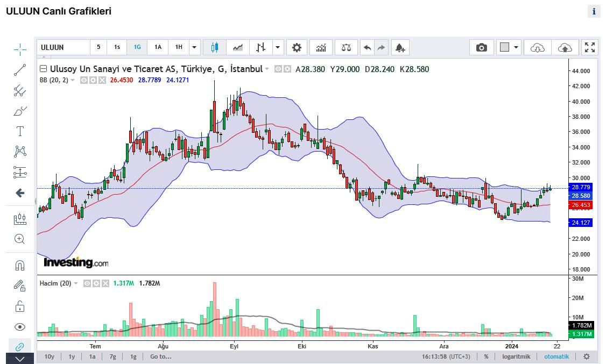Click the back arrow in left toolbar
This screenshot has width=606, height=364.
pyautogui.click(x=20, y=193)
